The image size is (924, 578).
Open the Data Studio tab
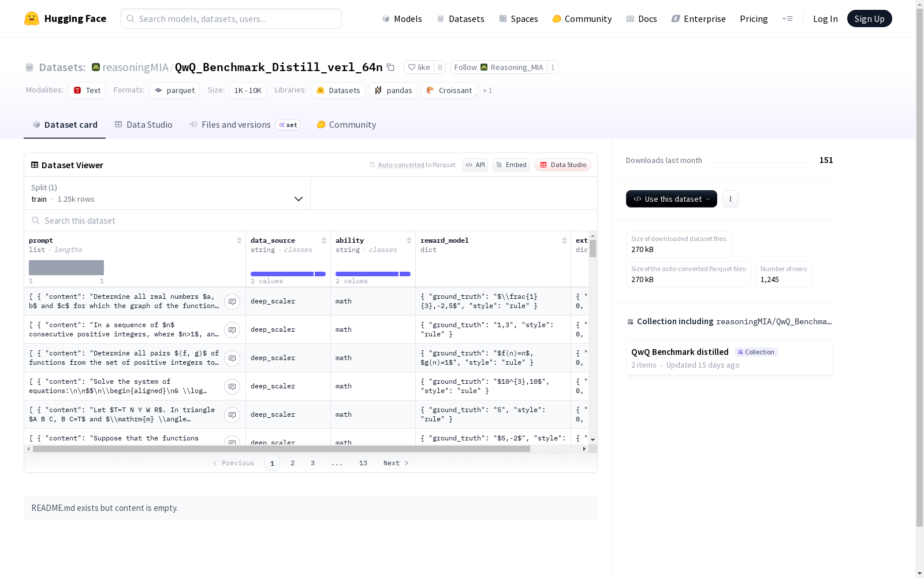(x=143, y=124)
